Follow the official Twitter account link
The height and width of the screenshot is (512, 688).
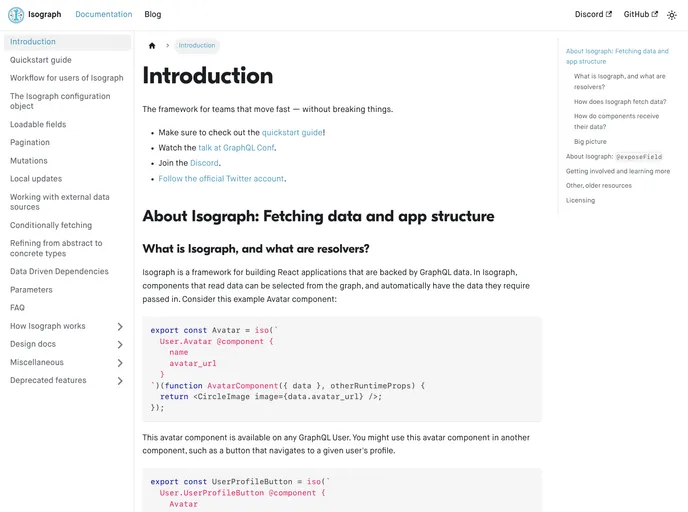[221, 179]
